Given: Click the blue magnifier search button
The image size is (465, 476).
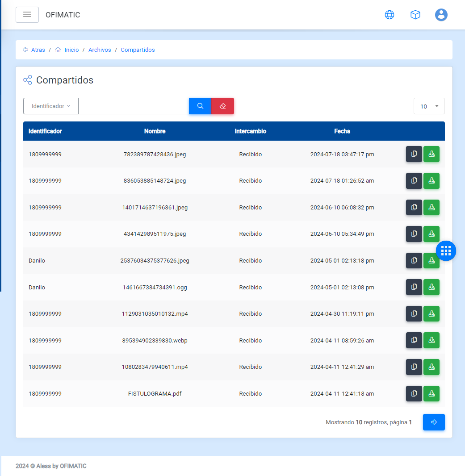Looking at the screenshot, I should [200, 106].
